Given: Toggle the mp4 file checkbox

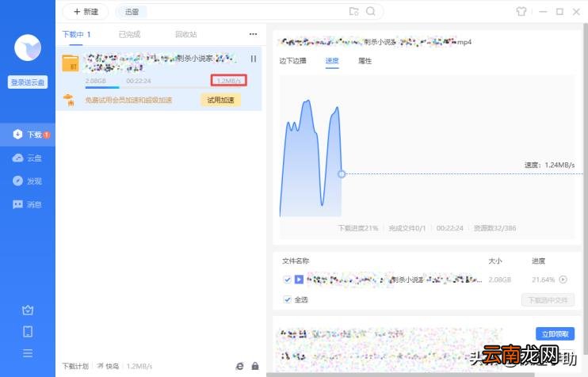Looking at the screenshot, I should click(x=287, y=280).
